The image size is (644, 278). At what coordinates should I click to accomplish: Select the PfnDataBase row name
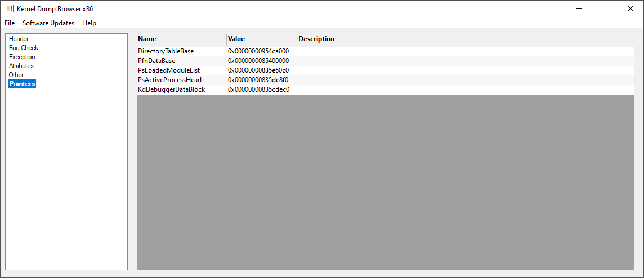[x=156, y=61]
